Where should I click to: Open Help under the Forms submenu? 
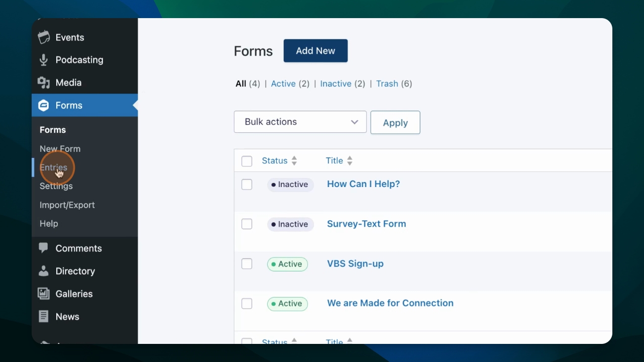pyautogui.click(x=49, y=224)
